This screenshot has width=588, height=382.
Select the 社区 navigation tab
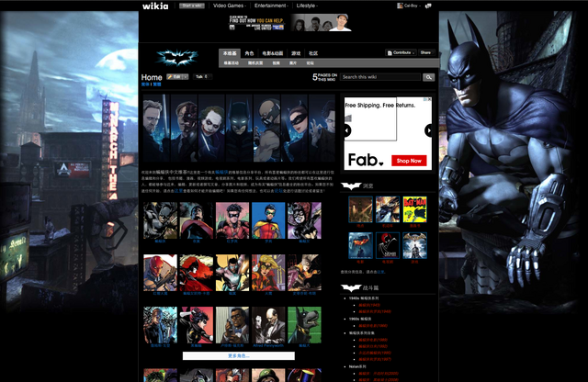pyautogui.click(x=313, y=53)
